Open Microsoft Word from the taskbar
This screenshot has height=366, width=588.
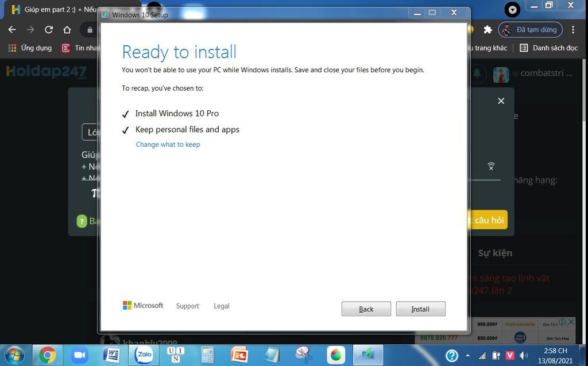pyautogui.click(x=111, y=355)
